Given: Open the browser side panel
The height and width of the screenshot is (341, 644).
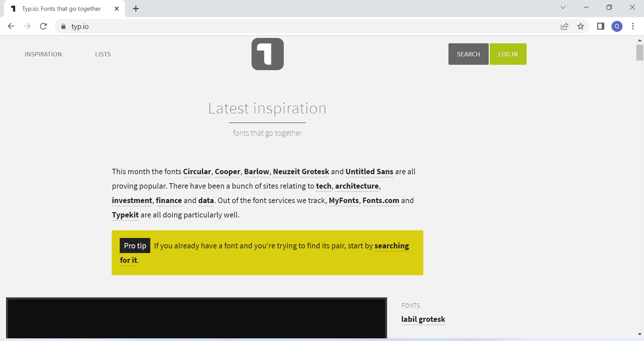Looking at the screenshot, I should (x=601, y=26).
